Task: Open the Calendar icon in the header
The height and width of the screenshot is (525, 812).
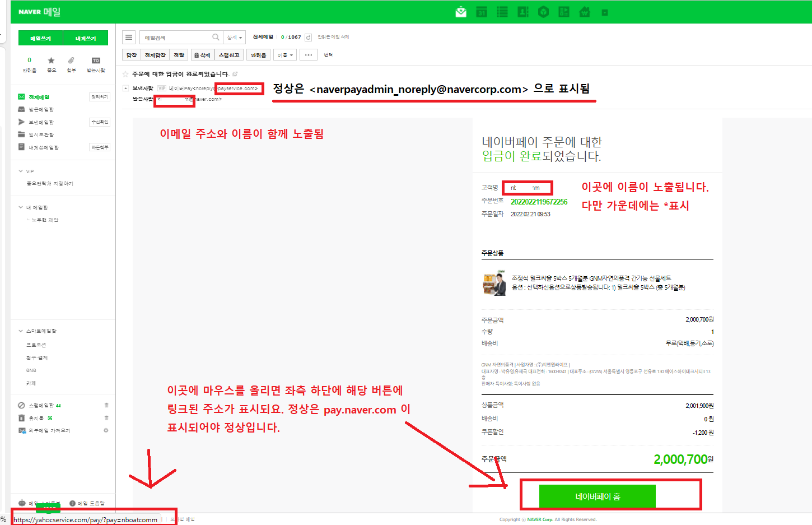Action: [482, 12]
